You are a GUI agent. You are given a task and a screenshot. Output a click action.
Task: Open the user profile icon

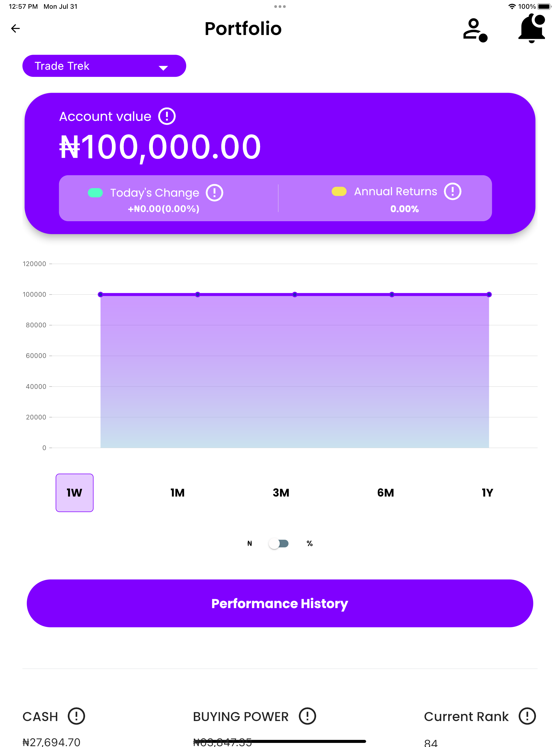pos(475,30)
